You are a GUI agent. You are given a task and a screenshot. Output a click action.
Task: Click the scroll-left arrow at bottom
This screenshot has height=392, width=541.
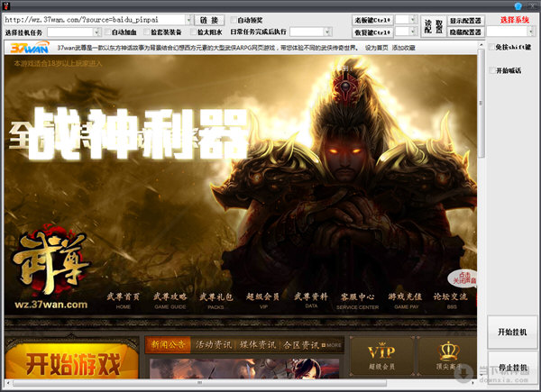pos(8,383)
